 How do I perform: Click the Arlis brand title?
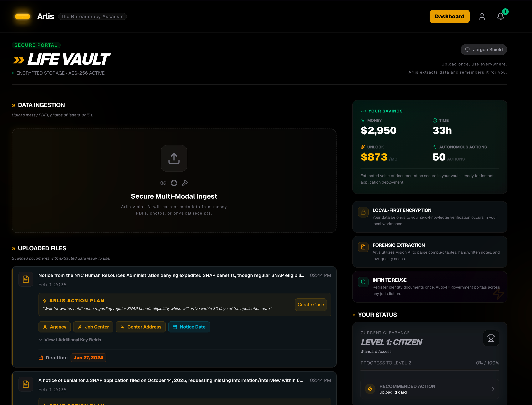click(x=46, y=16)
